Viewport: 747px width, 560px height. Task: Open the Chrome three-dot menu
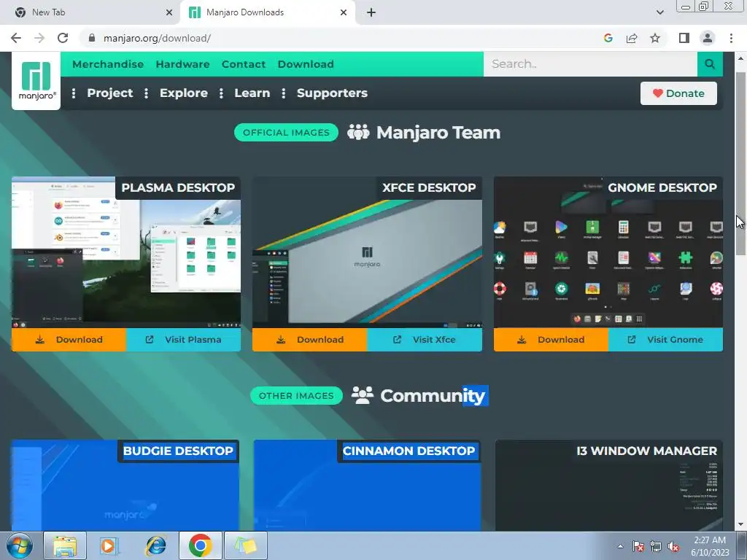[x=731, y=38]
